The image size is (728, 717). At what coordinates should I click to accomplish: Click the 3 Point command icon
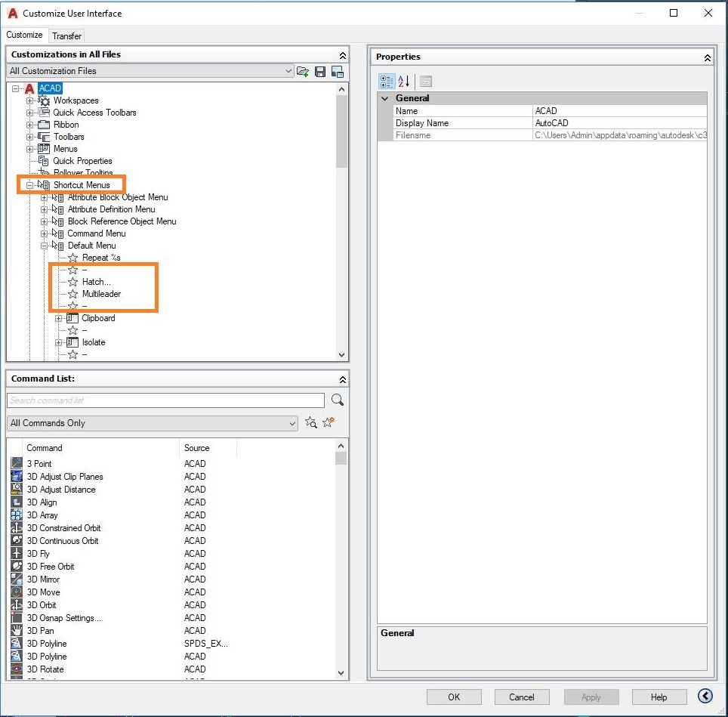click(17, 463)
